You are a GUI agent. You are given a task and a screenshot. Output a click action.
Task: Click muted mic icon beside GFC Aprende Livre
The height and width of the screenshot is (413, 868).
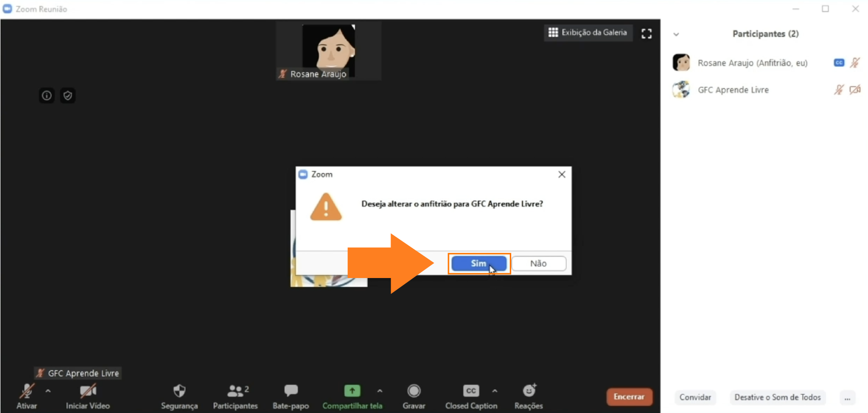(x=839, y=90)
